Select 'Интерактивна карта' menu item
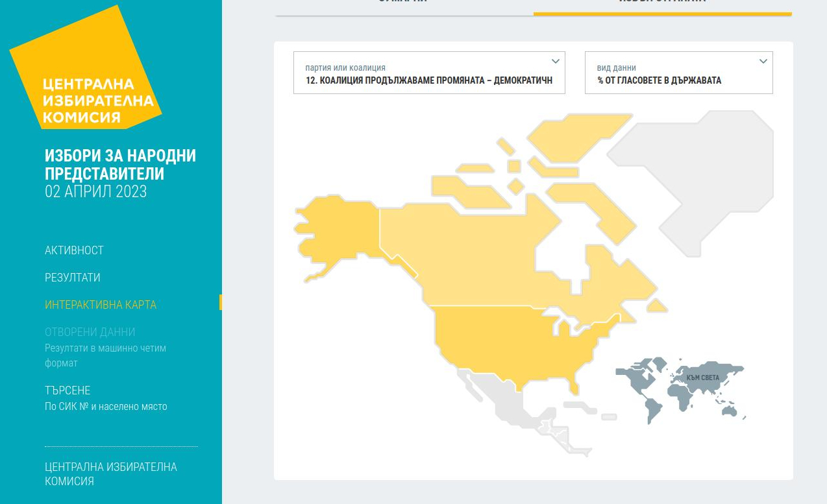This screenshot has height=504, width=827. click(101, 305)
